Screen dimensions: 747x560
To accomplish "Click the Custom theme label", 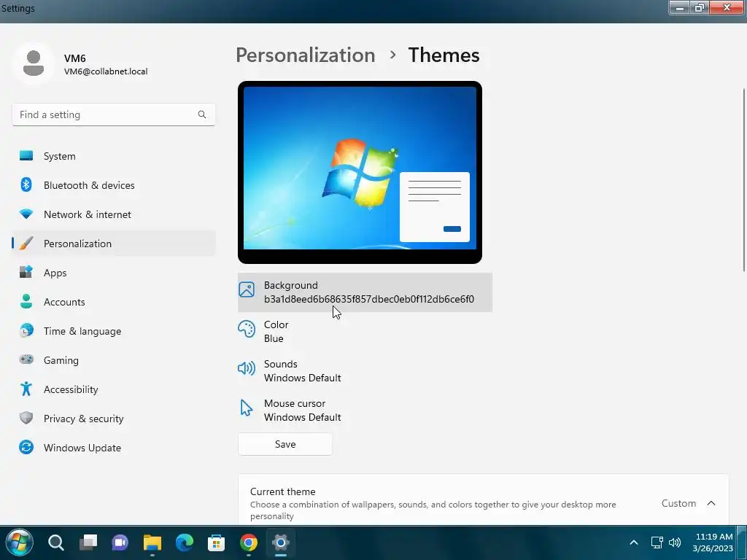I will click(x=678, y=503).
